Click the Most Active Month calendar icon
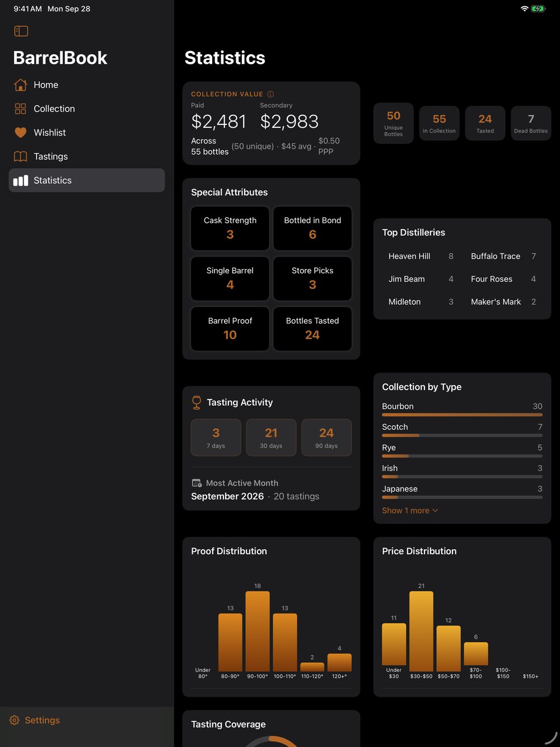The image size is (560, 747). click(197, 483)
